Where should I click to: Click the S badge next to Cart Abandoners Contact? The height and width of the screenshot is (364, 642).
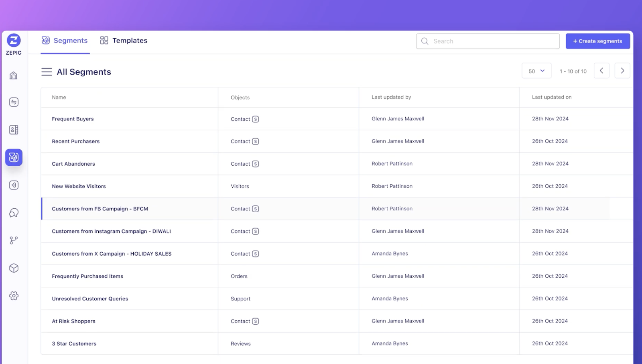[x=256, y=164]
